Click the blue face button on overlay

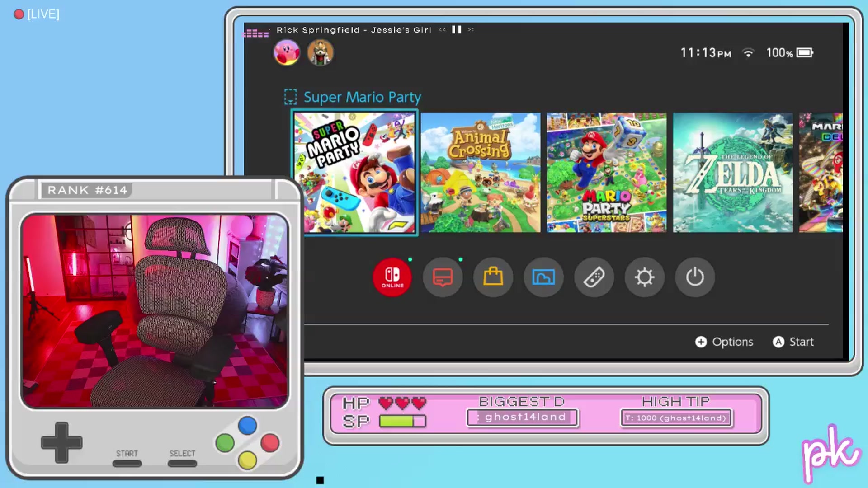(x=247, y=426)
